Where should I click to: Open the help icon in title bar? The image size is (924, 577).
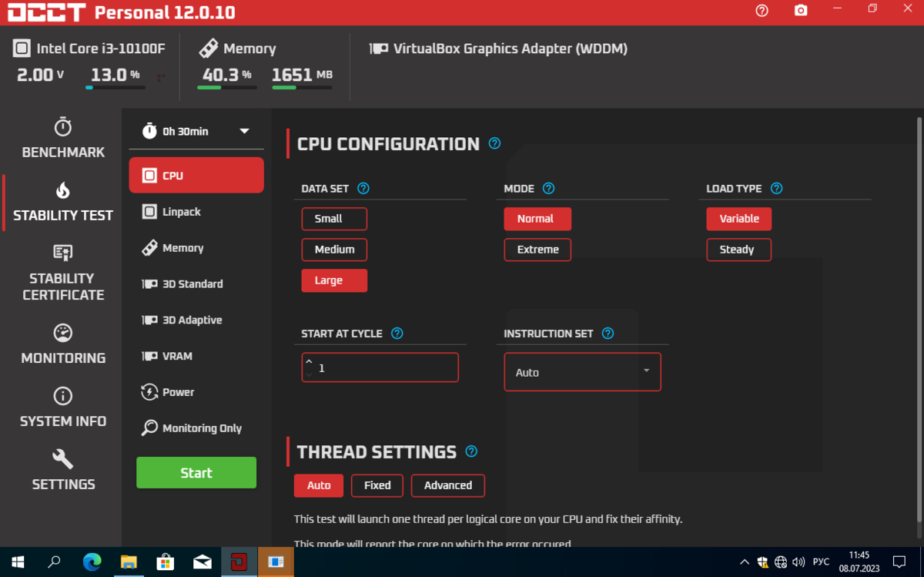[x=762, y=11]
